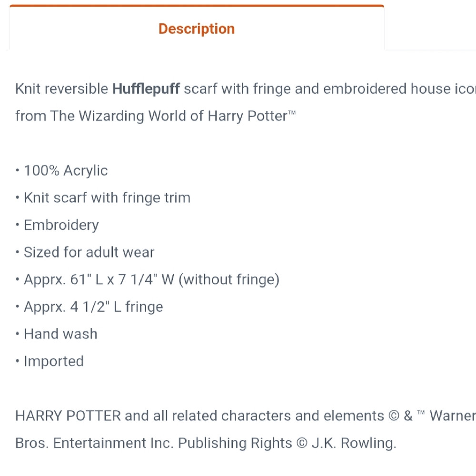Screen dimensions: 476x476
Task: Click the 'Embroidery' bullet text
Action: click(61, 225)
